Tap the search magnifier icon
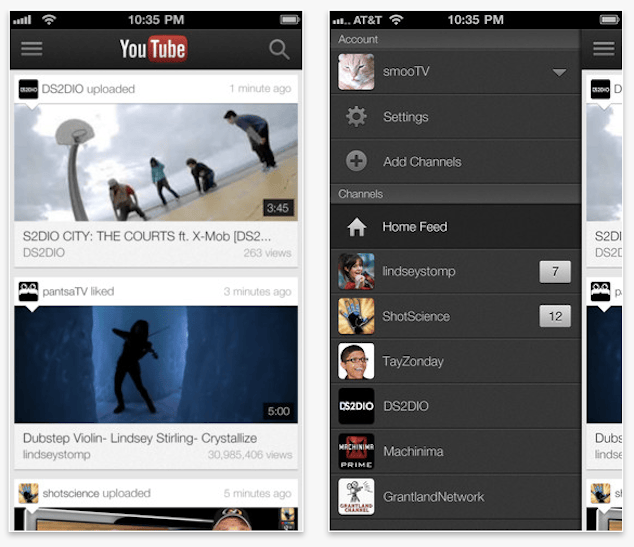The width and height of the screenshot is (634, 547). [x=279, y=49]
